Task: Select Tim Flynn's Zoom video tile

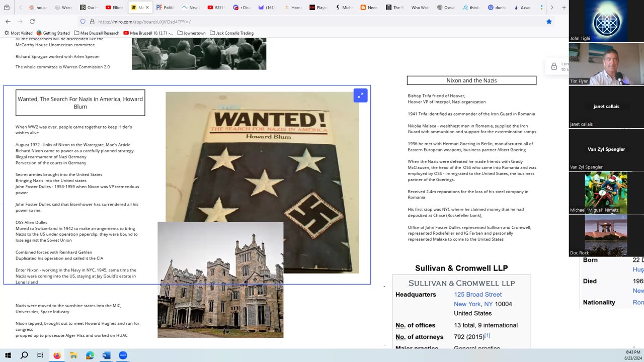Action: (x=606, y=64)
